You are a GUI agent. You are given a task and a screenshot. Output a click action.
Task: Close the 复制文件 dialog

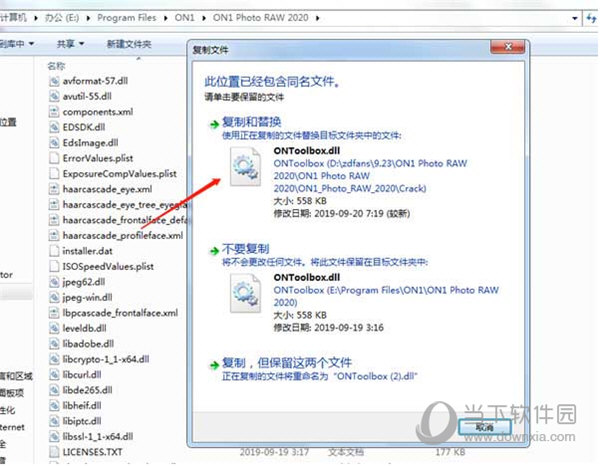(508, 47)
